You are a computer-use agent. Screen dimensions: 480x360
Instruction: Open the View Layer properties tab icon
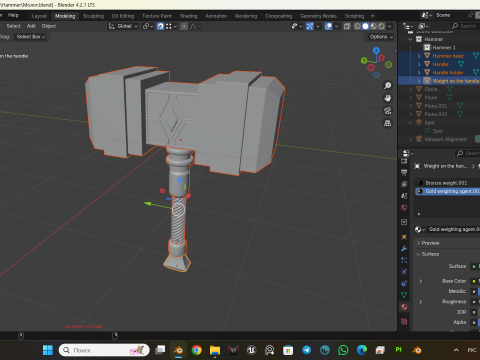(x=404, y=184)
